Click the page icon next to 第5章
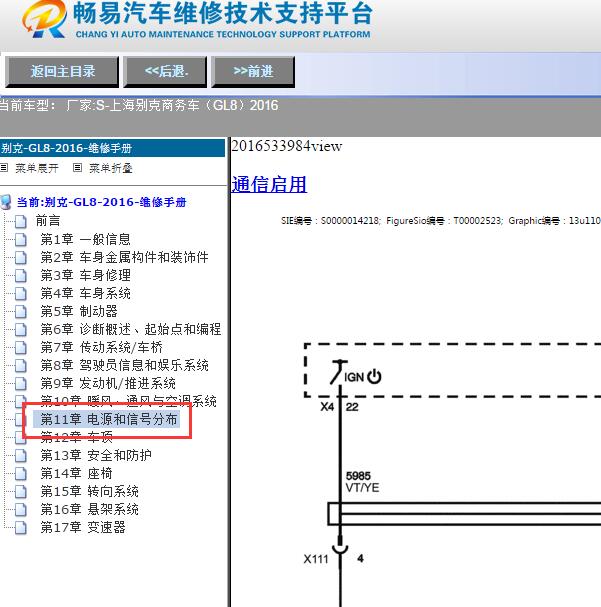This screenshot has width=601, height=607. click(x=21, y=312)
